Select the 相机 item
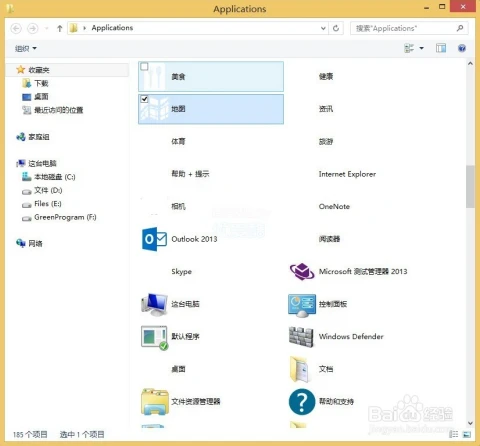 click(178, 206)
